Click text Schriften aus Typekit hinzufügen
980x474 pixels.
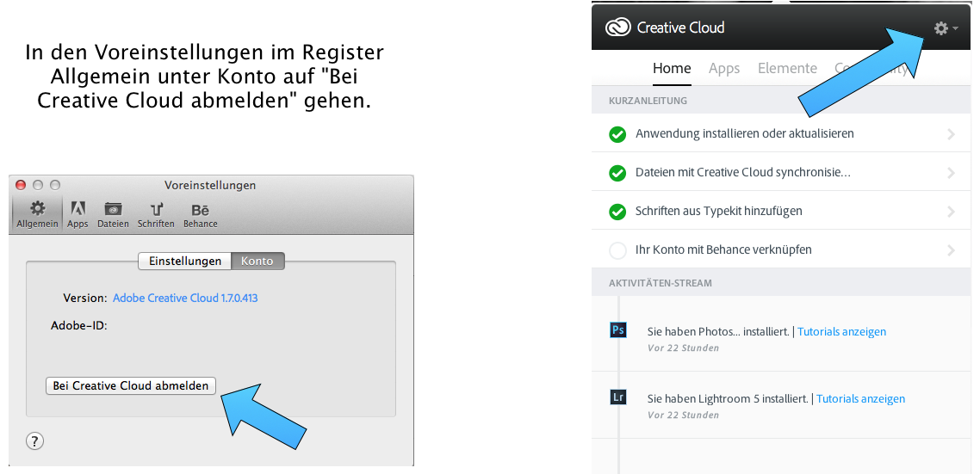[x=719, y=211]
